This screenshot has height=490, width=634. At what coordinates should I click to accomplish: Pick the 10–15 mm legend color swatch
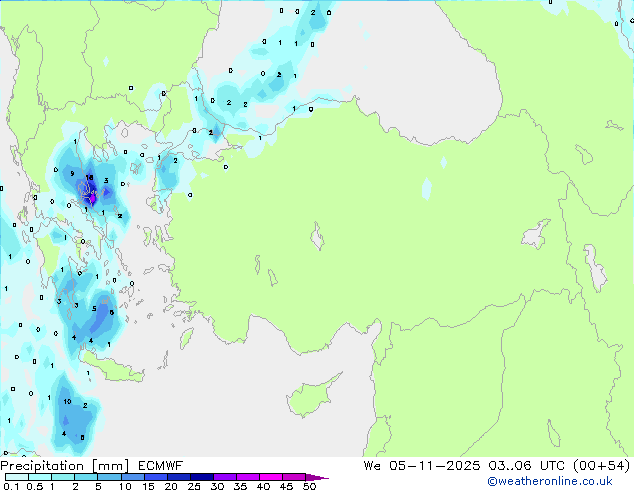point(133,477)
